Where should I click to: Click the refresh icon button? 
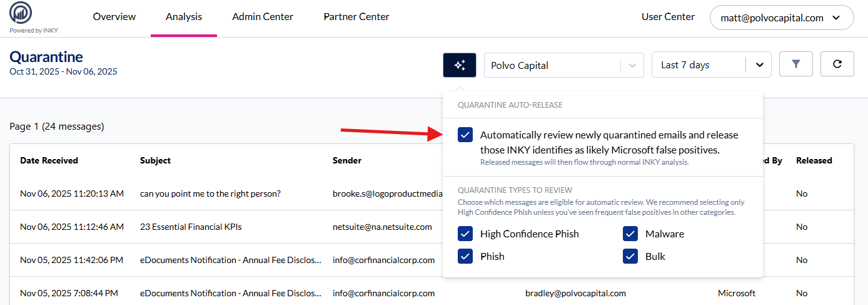(x=837, y=65)
